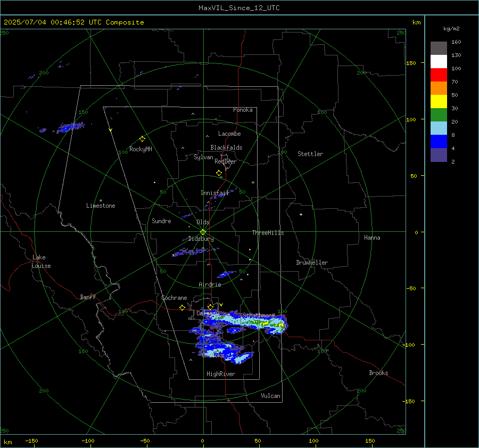Click the ThreeHills town label
Viewport: 479px width, 448px height.
click(x=268, y=233)
